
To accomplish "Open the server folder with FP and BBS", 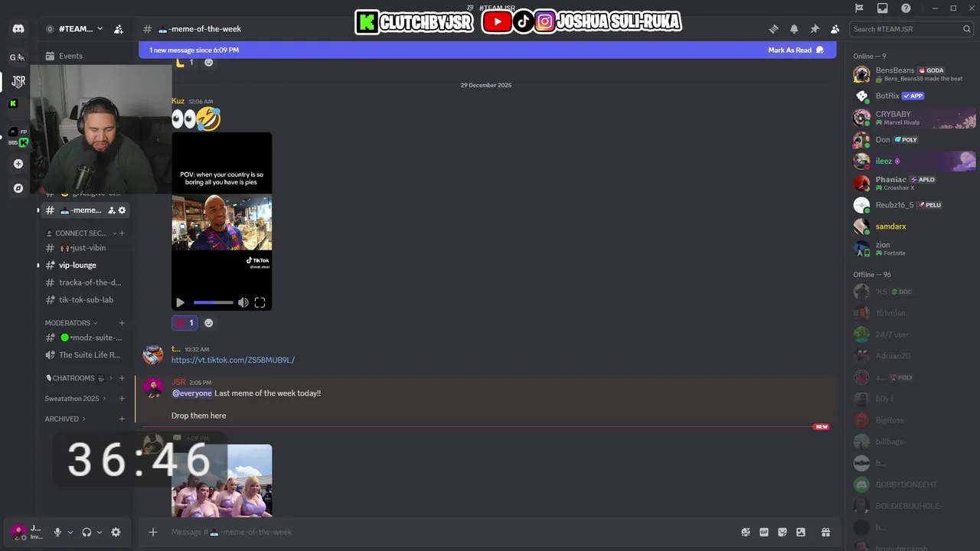I will click(x=18, y=137).
